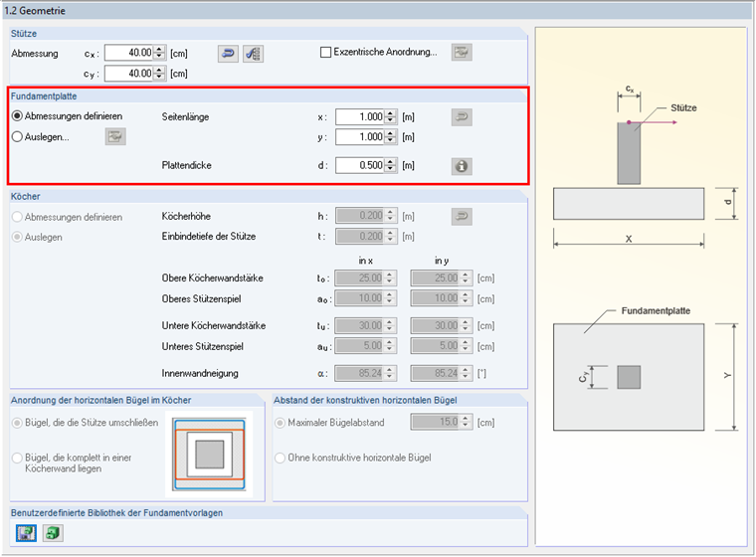Click the Innenwandneigung in x stepper
Image resolution: width=756 pixels, height=557 pixels.
click(x=391, y=373)
